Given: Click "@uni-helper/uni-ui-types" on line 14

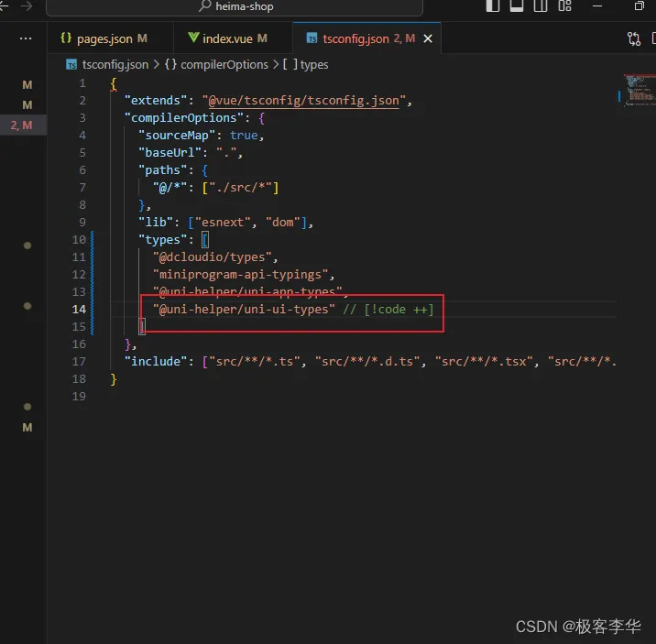Looking at the screenshot, I should [244, 309].
